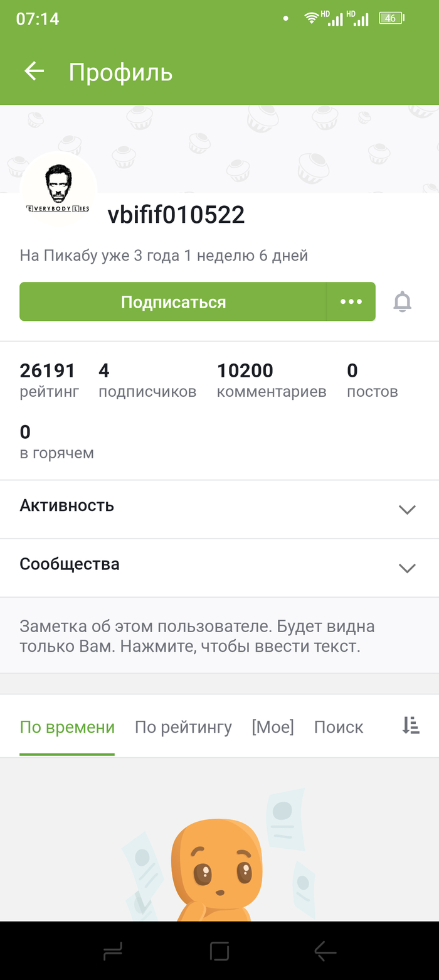Screen dimensions: 439x980
Task: Select the [Мое] tab
Action: tap(272, 726)
